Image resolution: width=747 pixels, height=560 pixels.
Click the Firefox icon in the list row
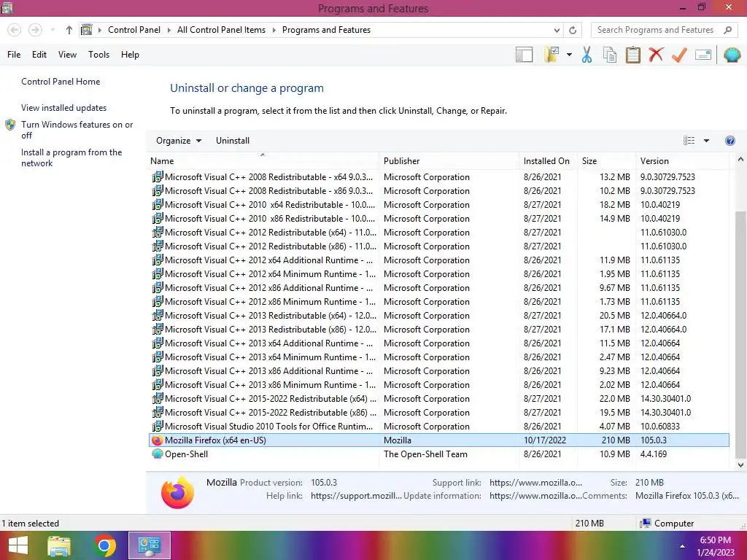[158, 440]
